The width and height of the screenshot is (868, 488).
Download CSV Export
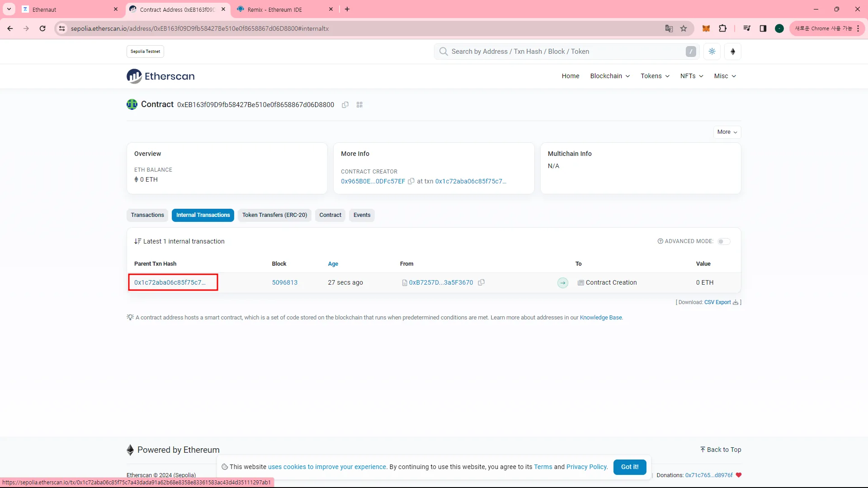[717, 302]
